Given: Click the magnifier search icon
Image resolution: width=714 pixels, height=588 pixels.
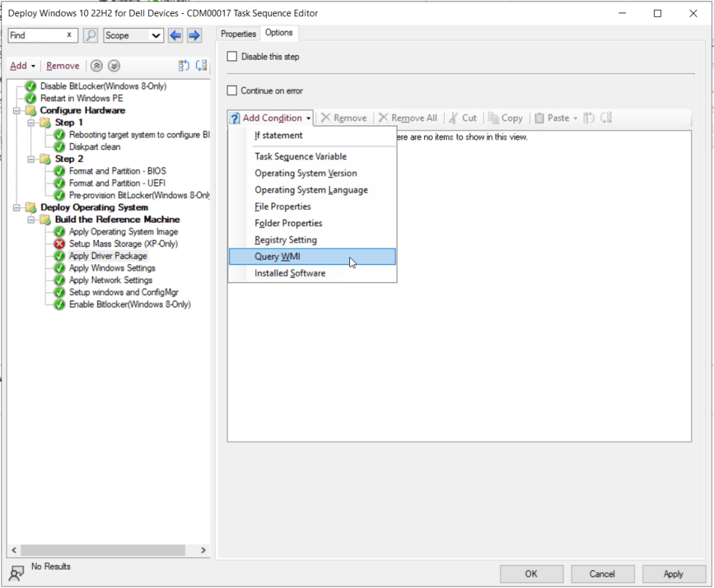Looking at the screenshot, I should [91, 36].
